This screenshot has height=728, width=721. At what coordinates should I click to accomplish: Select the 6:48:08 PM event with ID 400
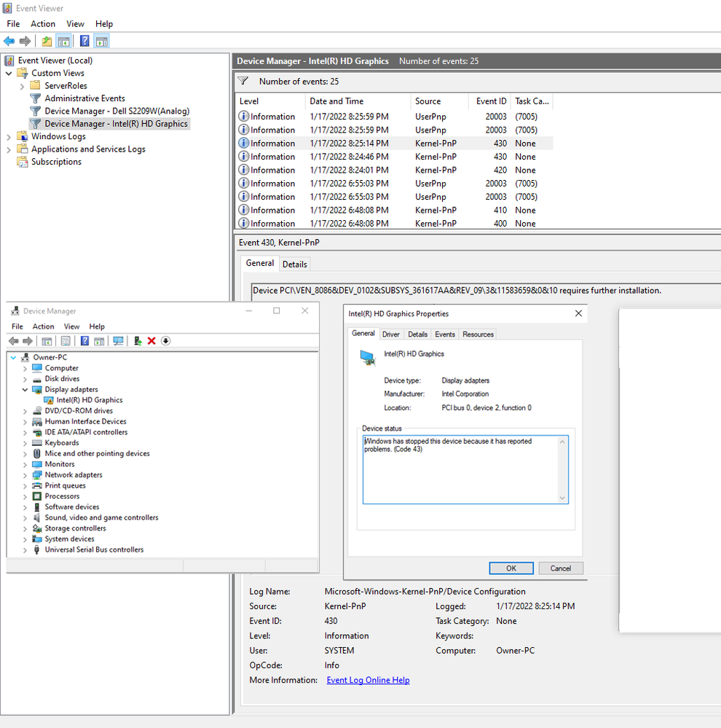point(395,223)
